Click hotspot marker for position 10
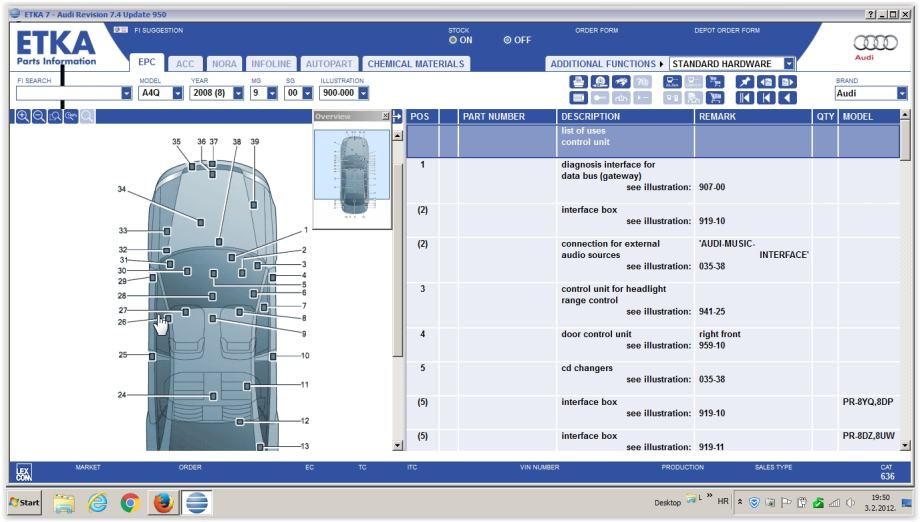The width and height of the screenshot is (920, 522). click(x=273, y=356)
